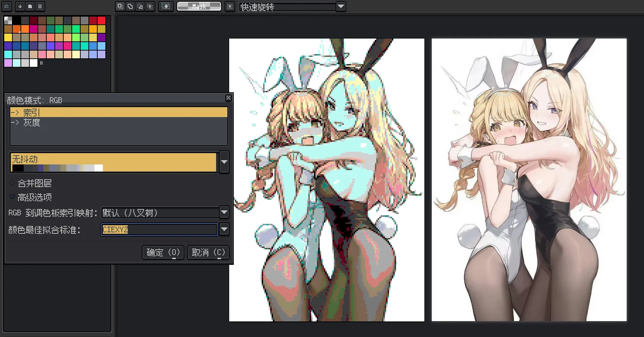Select the subtract from selection mode icon

tap(140, 6)
